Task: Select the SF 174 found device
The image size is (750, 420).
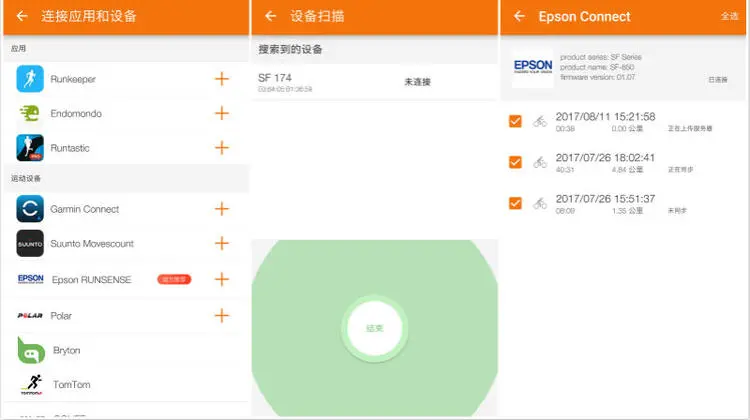Action: coord(375,82)
